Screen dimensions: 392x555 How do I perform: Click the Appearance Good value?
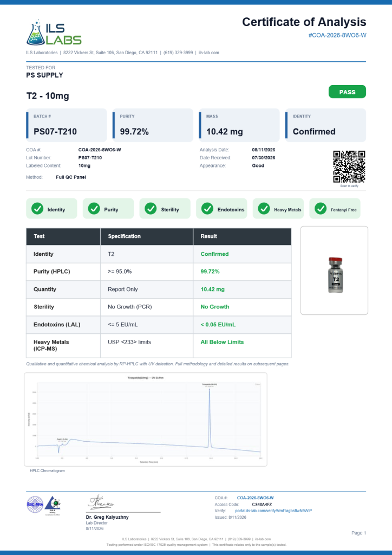coord(258,166)
